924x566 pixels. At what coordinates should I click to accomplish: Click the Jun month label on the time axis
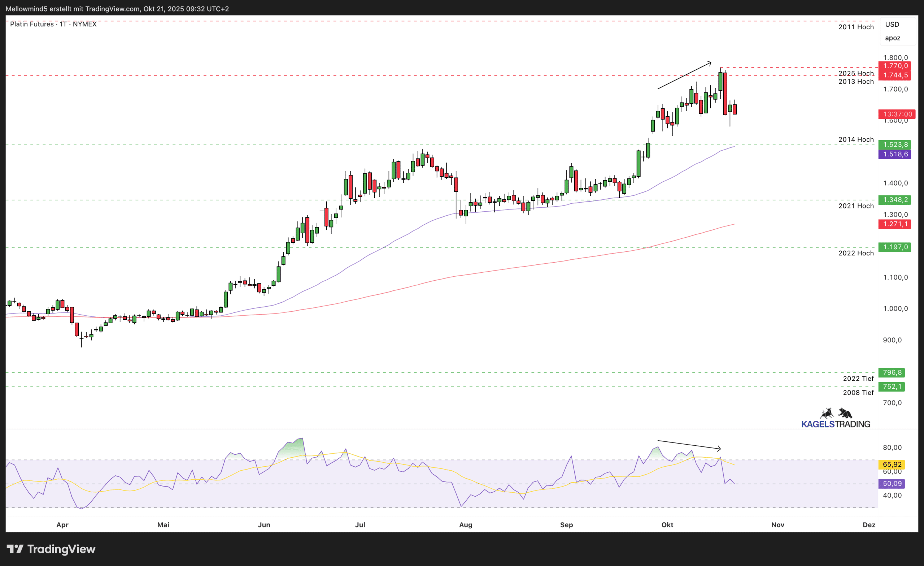coord(264,525)
